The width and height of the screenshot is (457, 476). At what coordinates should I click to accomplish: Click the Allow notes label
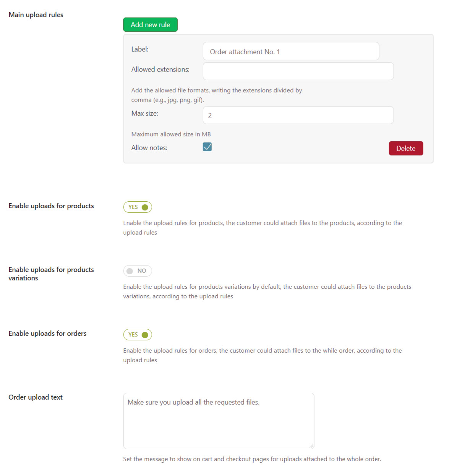pyautogui.click(x=149, y=148)
